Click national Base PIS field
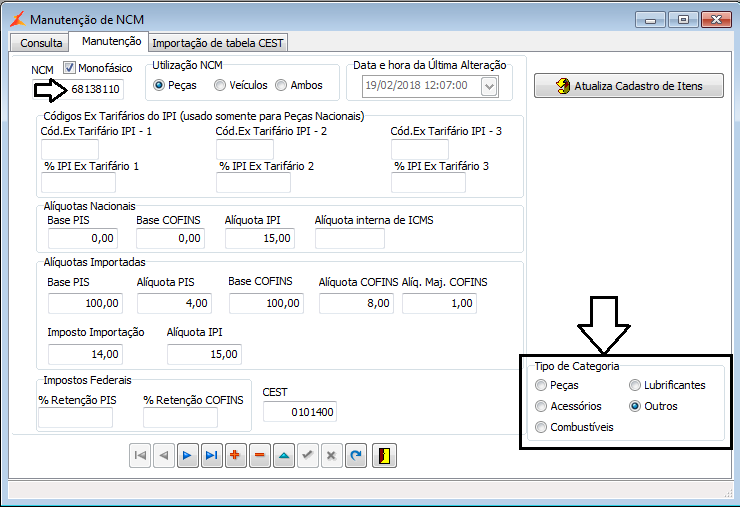This screenshot has height=507, width=740. [x=83, y=238]
